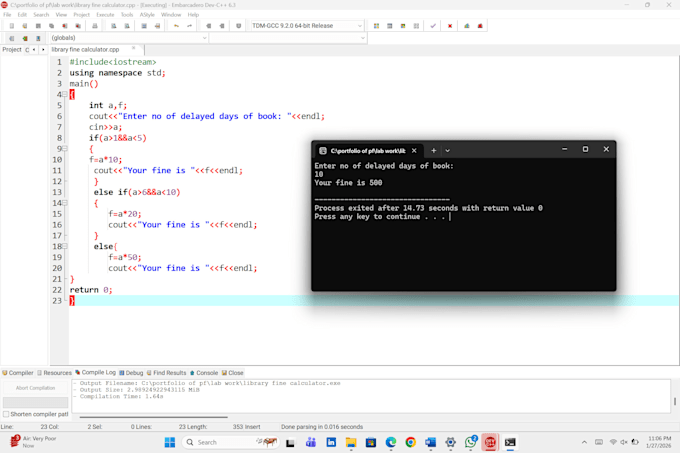
Task: Click the Goto Bookmarks icon in second toolbar row
Action: [x=38, y=38]
